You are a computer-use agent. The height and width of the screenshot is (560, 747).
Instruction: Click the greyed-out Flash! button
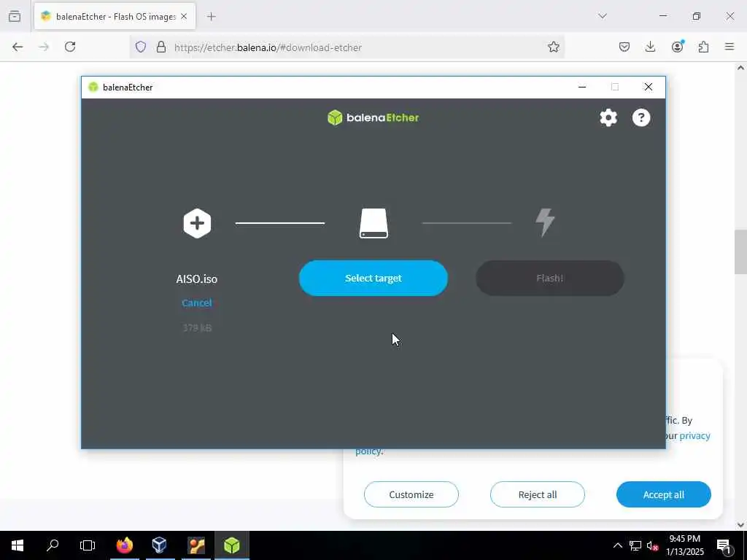[550, 278]
